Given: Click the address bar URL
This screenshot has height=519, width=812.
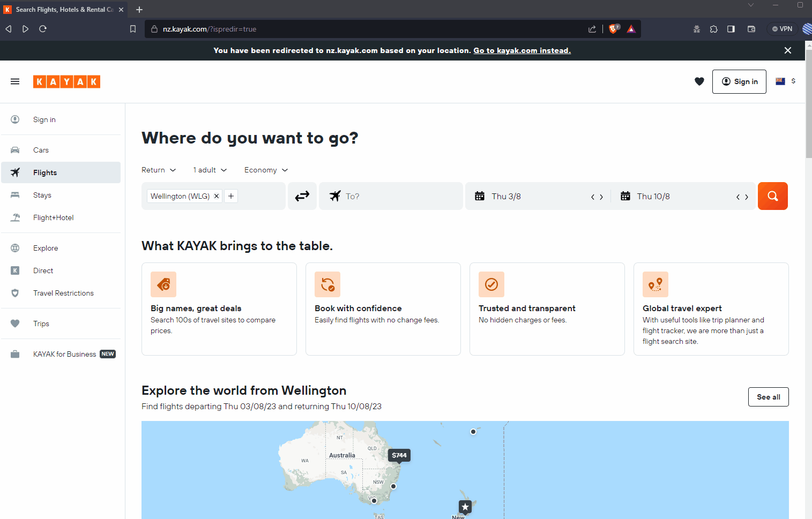Looking at the screenshot, I should pyautogui.click(x=210, y=29).
